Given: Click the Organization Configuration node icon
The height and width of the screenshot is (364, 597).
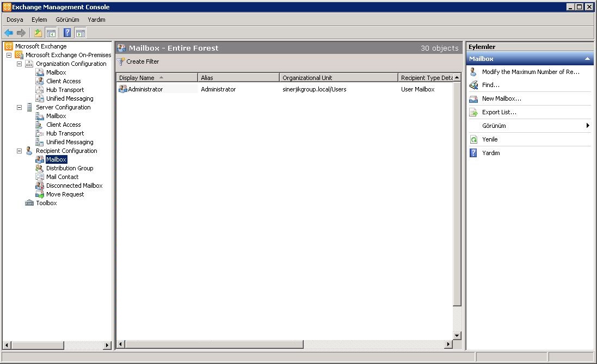Looking at the screenshot, I should tap(29, 64).
